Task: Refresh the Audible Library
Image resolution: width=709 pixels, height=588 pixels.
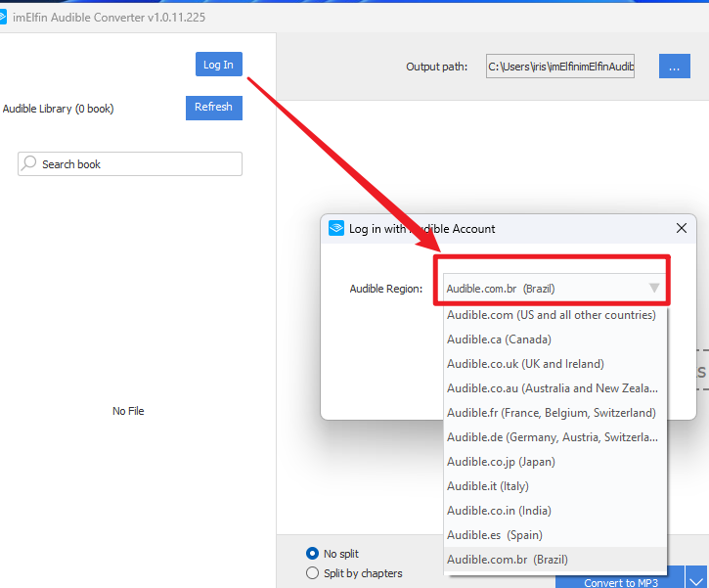Action: (214, 108)
